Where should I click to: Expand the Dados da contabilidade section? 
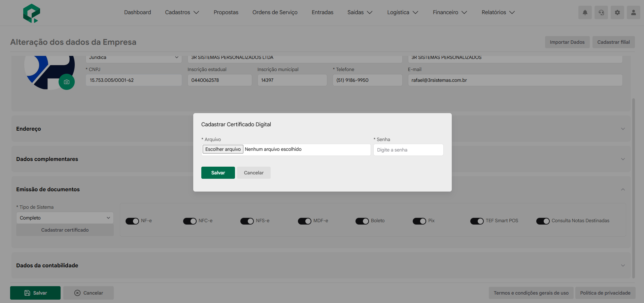click(321, 265)
